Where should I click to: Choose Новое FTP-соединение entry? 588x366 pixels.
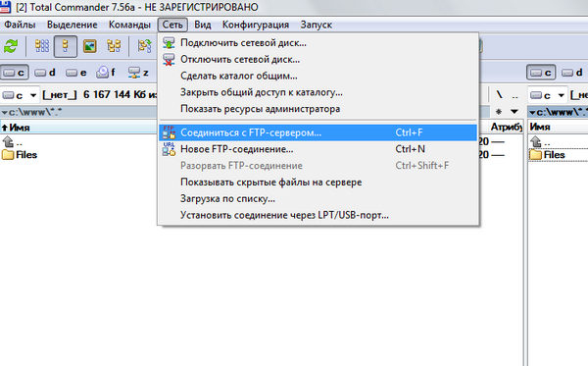coord(318,149)
